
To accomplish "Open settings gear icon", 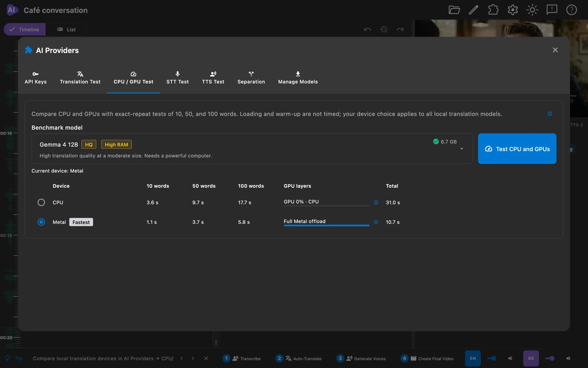I will tap(513, 10).
